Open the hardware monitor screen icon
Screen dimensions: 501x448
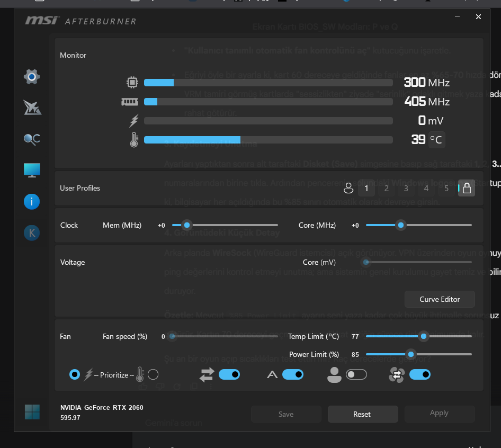coord(32,170)
